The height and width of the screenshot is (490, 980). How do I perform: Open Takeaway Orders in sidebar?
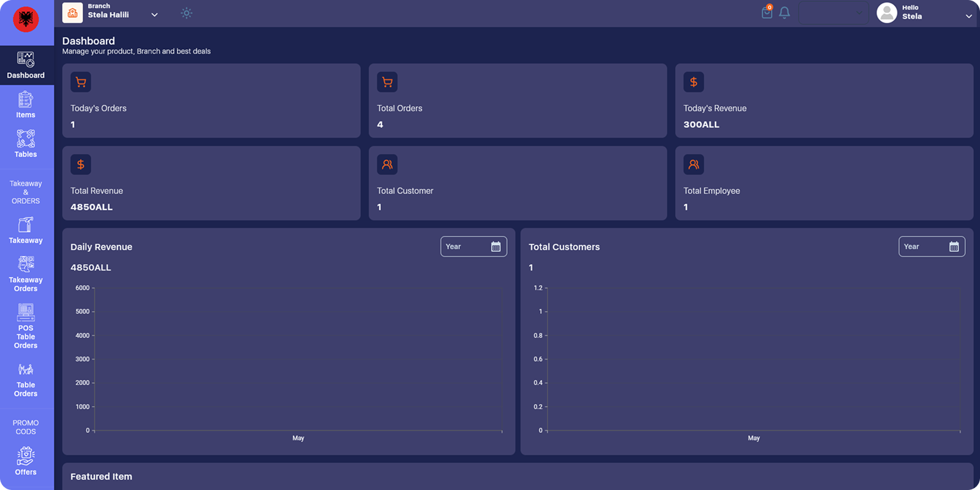tap(26, 274)
